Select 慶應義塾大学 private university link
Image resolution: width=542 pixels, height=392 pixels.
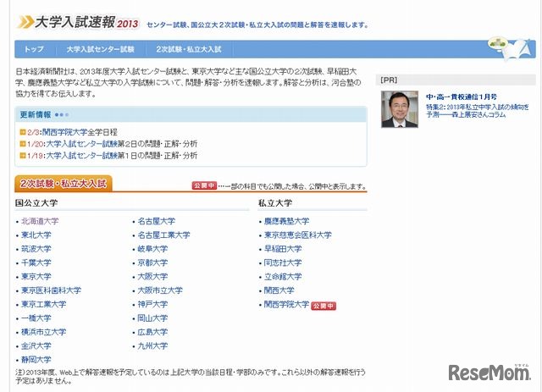(286, 221)
